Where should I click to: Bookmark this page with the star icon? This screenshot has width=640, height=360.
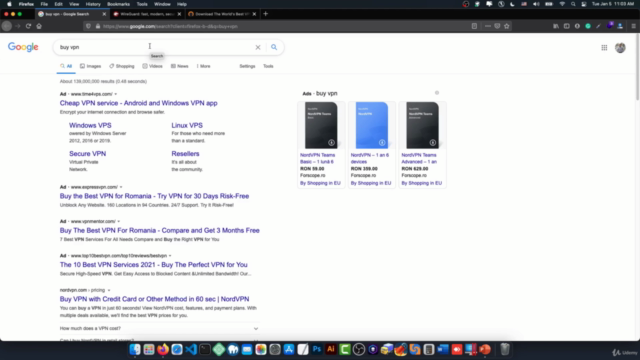click(507, 26)
